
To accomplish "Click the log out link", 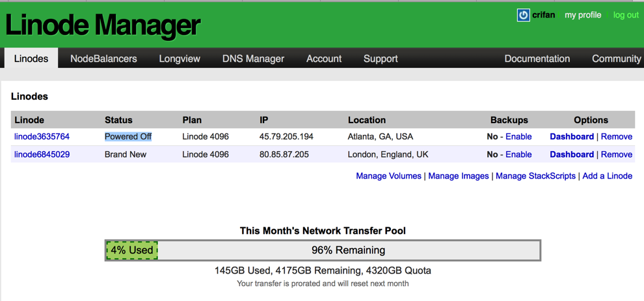I will 626,15.
